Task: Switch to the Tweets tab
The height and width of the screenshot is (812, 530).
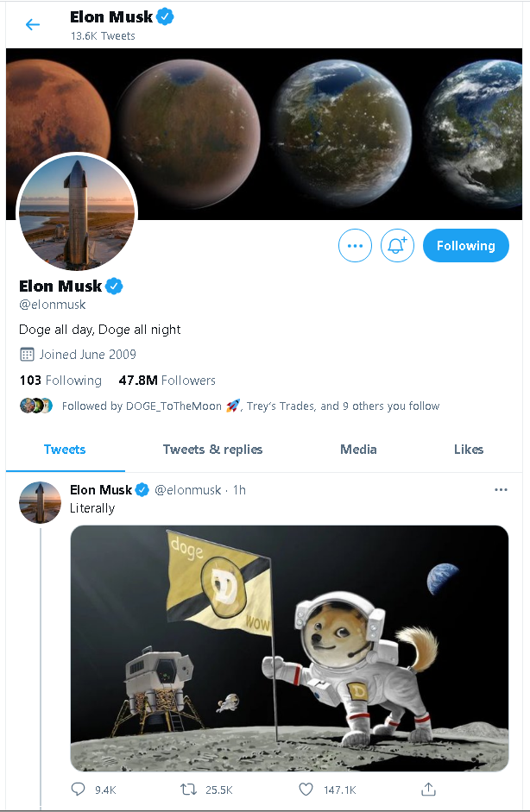Action: pyautogui.click(x=65, y=450)
